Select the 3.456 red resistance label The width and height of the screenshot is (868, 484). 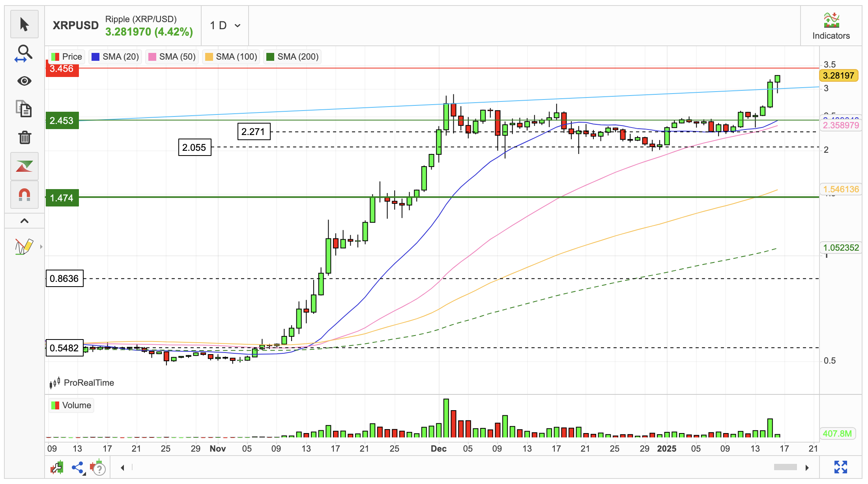(62, 69)
